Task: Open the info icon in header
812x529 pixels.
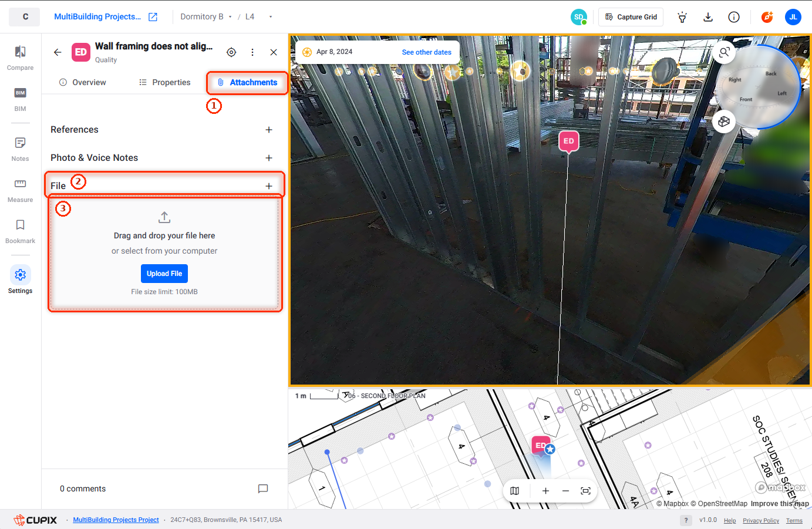Action: [734, 17]
